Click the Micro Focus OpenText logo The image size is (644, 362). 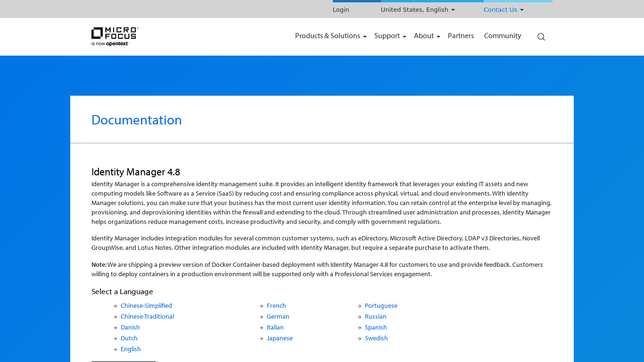point(115,37)
